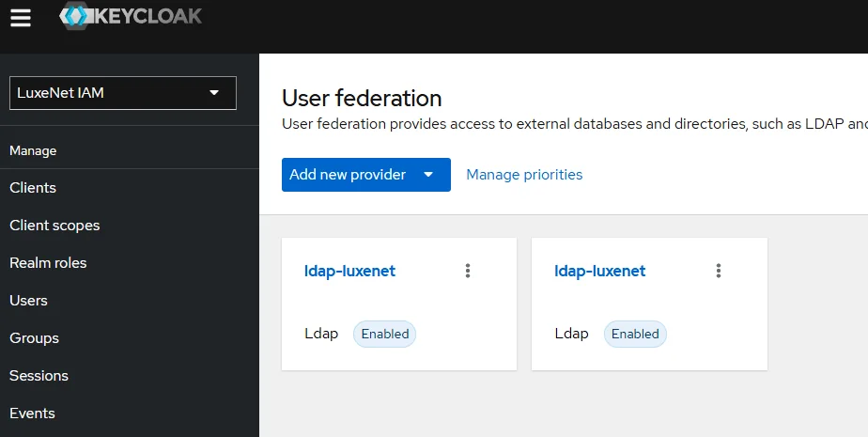Open kebab menu on second ldap-luxenet card
The height and width of the screenshot is (437, 868).
[x=719, y=271]
